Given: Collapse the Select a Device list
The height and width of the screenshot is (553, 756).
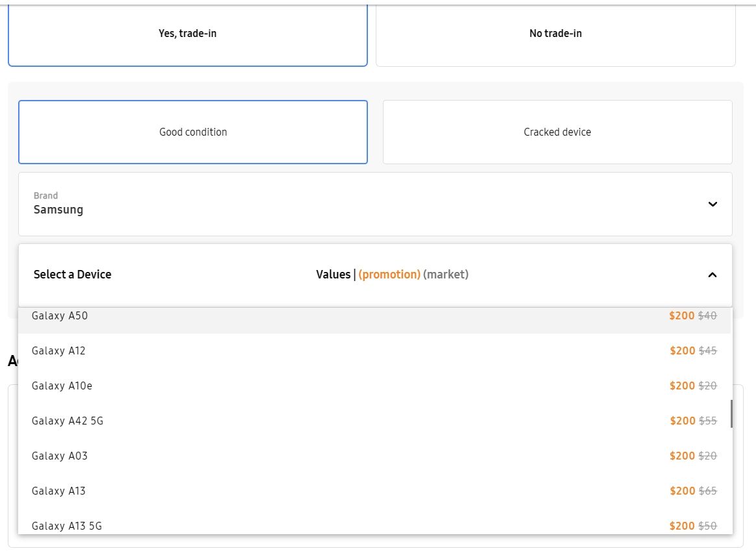Looking at the screenshot, I should (x=375, y=275).
